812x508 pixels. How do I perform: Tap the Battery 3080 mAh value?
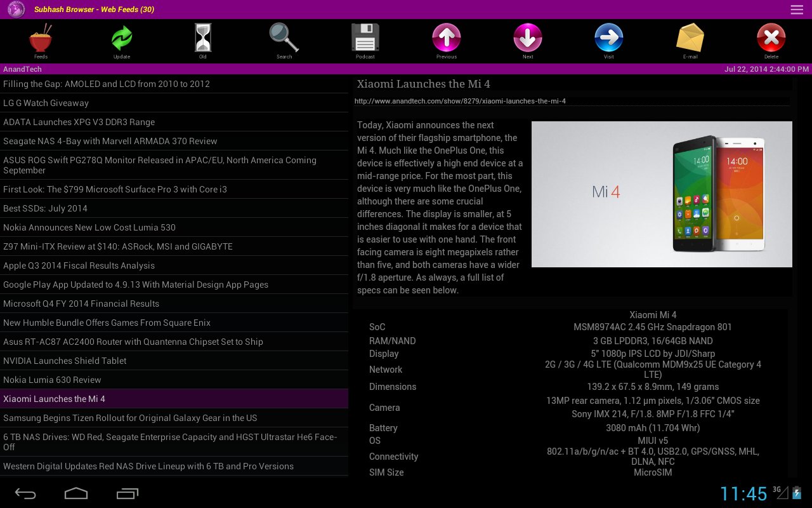653,428
